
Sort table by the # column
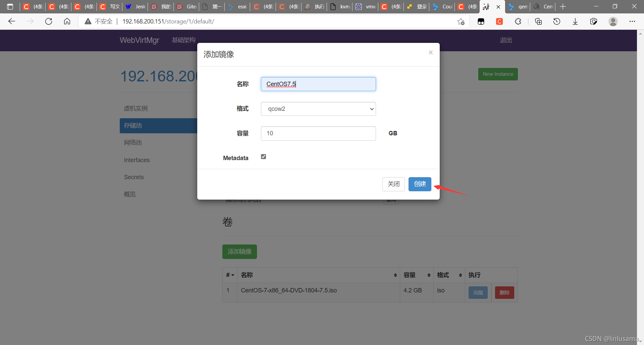point(230,275)
